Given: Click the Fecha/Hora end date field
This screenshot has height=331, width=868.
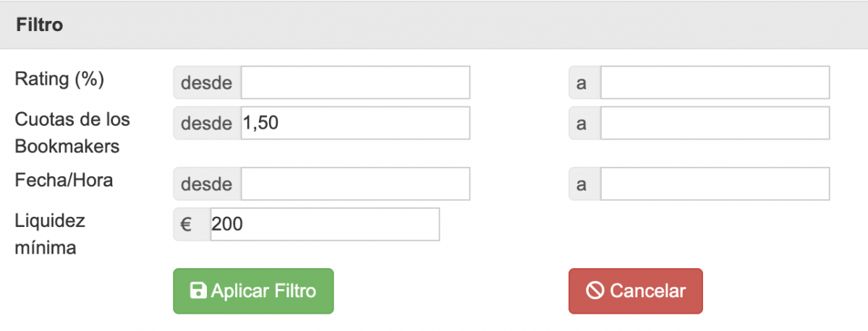Looking at the screenshot, I should 715,184.
